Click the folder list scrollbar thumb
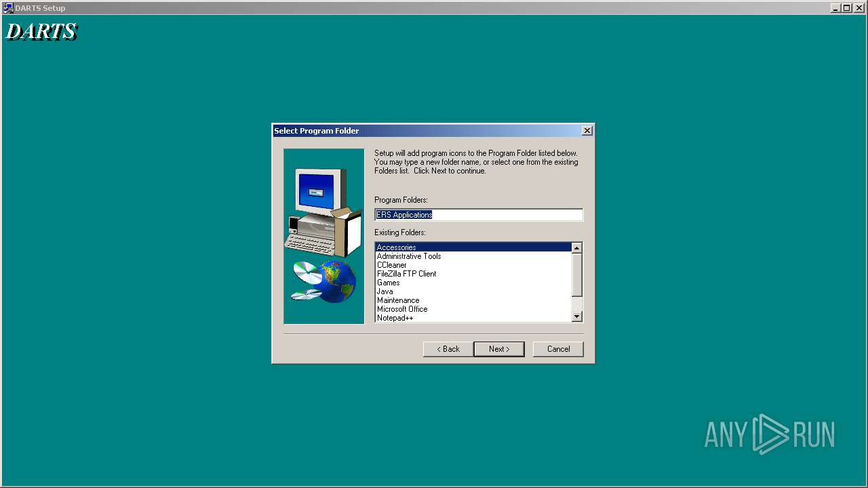This screenshot has height=488, width=868. click(577, 275)
